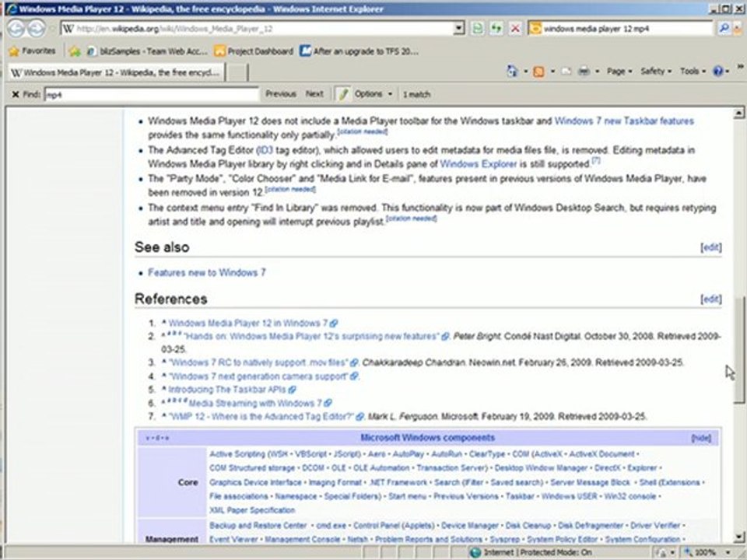Click the first citation needed superscript
Screen dimensions: 747x560
363,131
